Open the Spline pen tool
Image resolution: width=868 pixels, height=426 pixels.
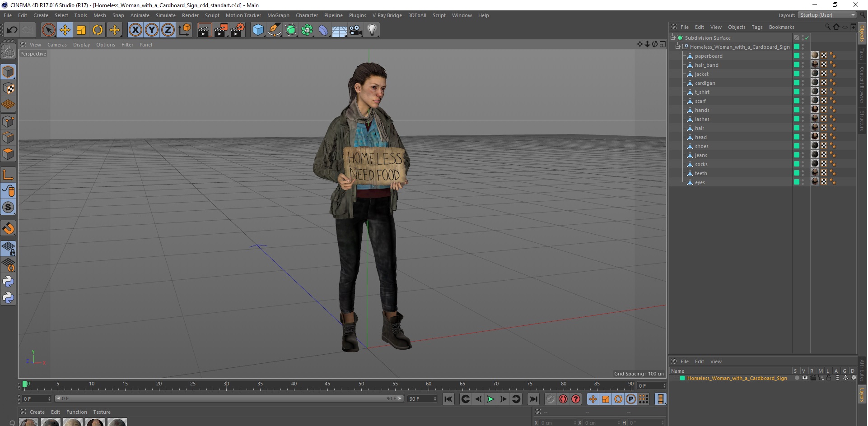point(274,30)
